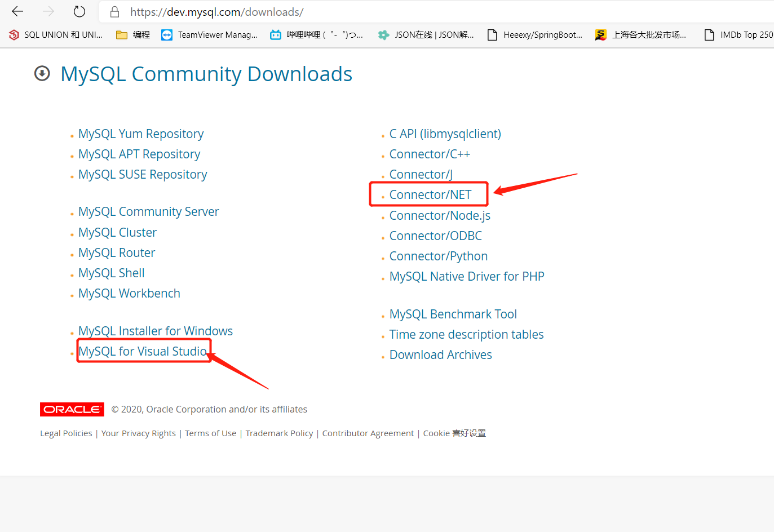The height and width of the screenshot is (532, 774).
Task: Reload the page with the refresh icon
Action: coord(79,11)
